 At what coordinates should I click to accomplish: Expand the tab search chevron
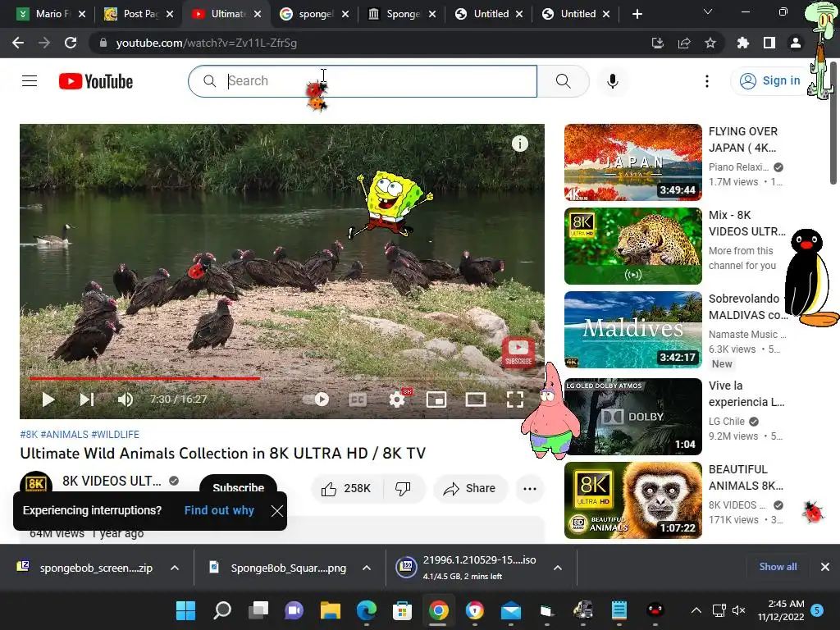[x=707, y=11]
